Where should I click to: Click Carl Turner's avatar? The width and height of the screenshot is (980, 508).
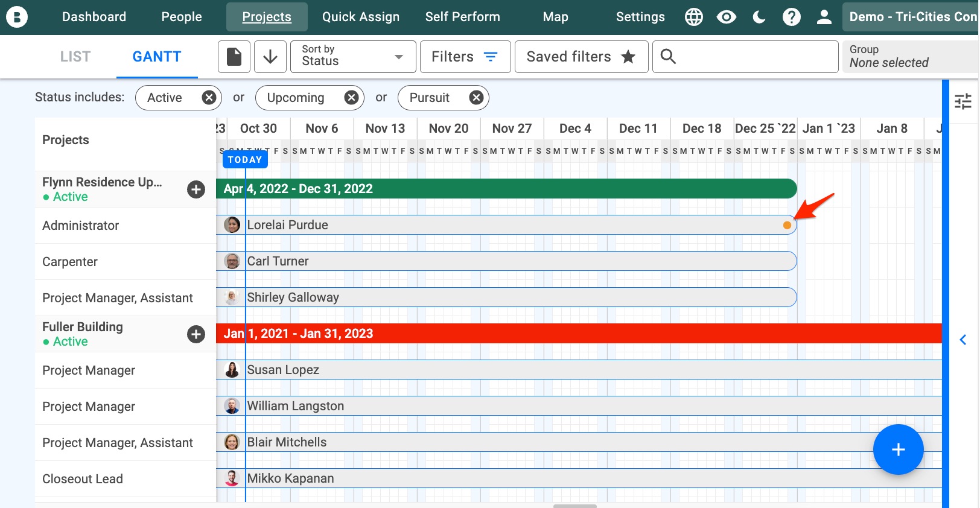pyautogui.click(x=232, y=261)
